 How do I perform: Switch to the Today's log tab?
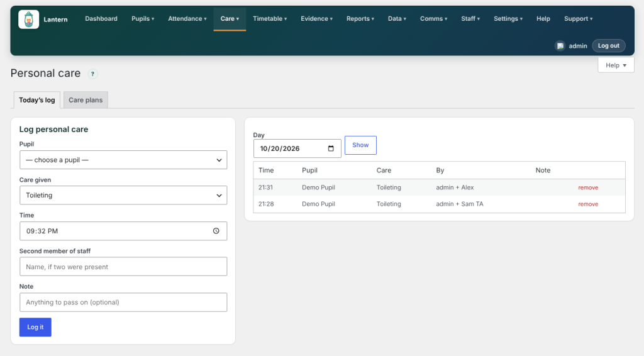pyautogui.click(x=37, y=100)
